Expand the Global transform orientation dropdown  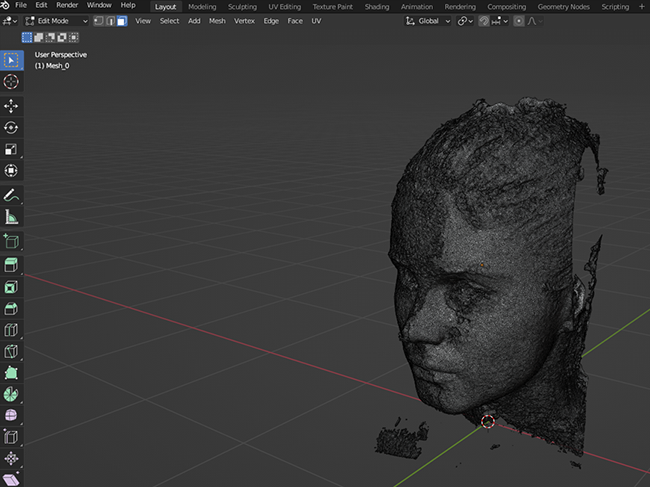tap(427, 21)
